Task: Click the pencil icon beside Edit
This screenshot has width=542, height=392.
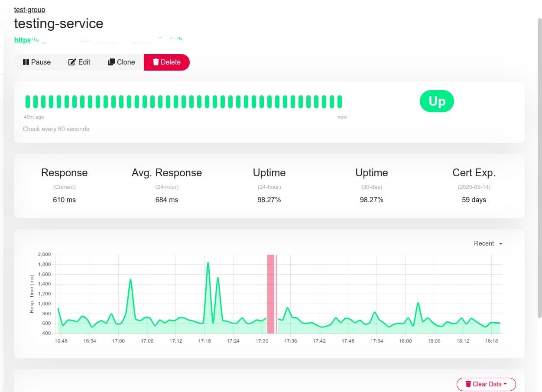Action: (x=72, y=62)
